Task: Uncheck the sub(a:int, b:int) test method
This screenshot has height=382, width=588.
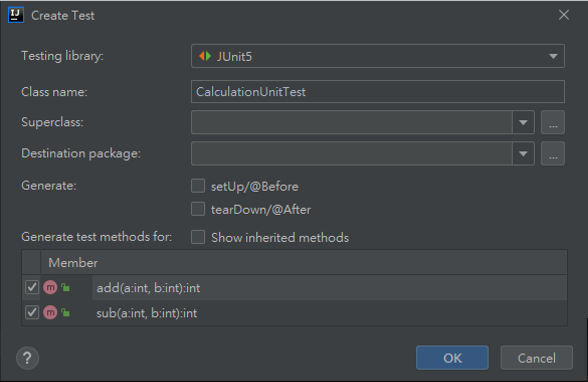Action: click(x=32, y=313)
